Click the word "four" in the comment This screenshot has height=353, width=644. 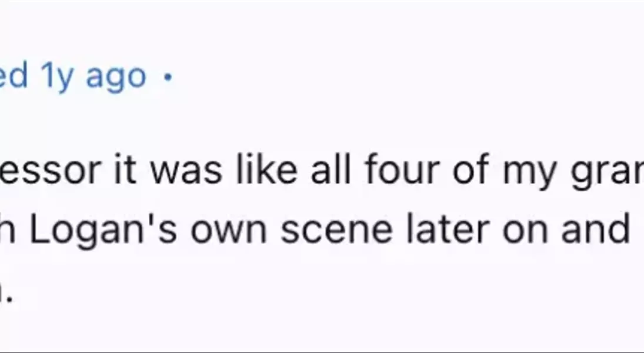(402, 169)
